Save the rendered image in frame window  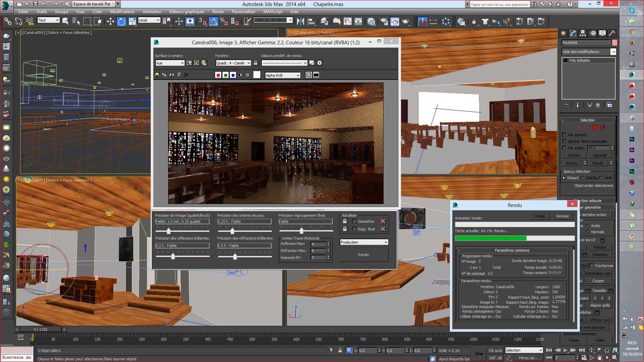click(x=157, y=75)
